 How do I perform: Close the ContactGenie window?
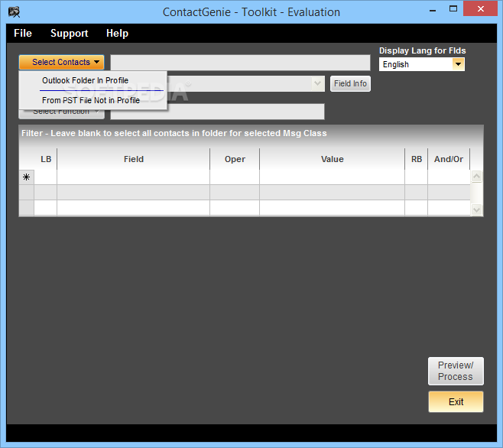coord(480,9)
